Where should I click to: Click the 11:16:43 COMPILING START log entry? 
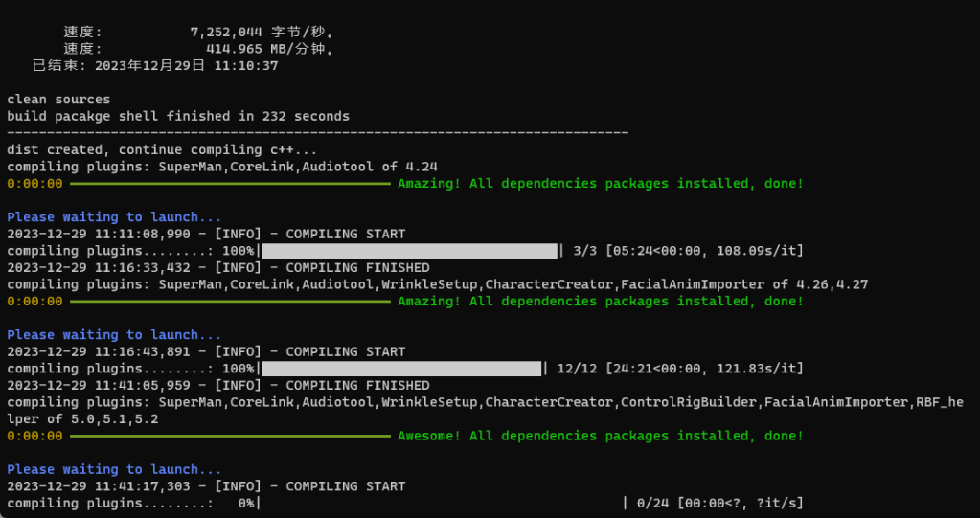tap(206, 351)
